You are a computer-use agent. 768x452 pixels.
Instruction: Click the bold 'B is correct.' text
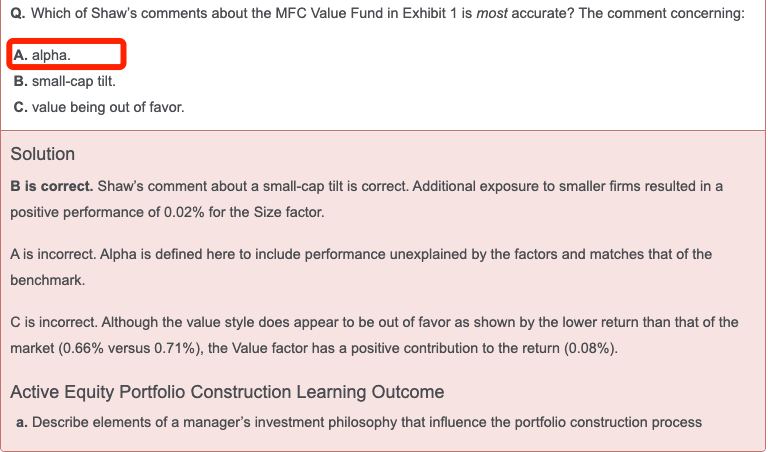click(52, 186)
